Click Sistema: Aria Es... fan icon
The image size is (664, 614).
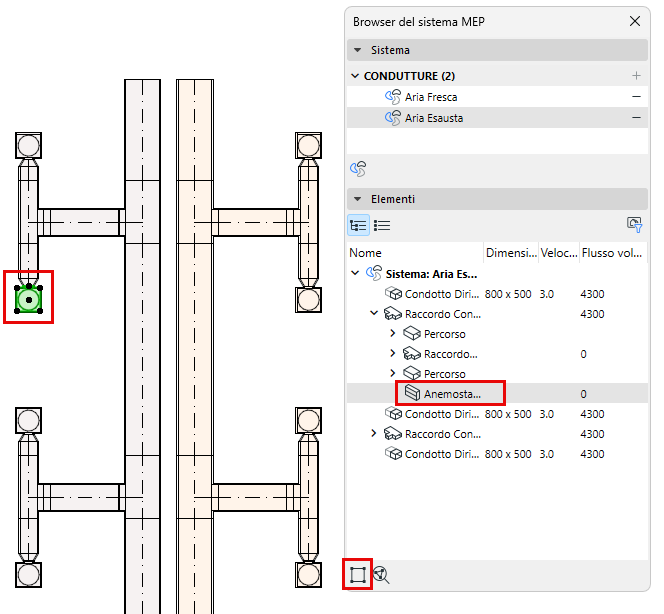click(x=374, y=273)
